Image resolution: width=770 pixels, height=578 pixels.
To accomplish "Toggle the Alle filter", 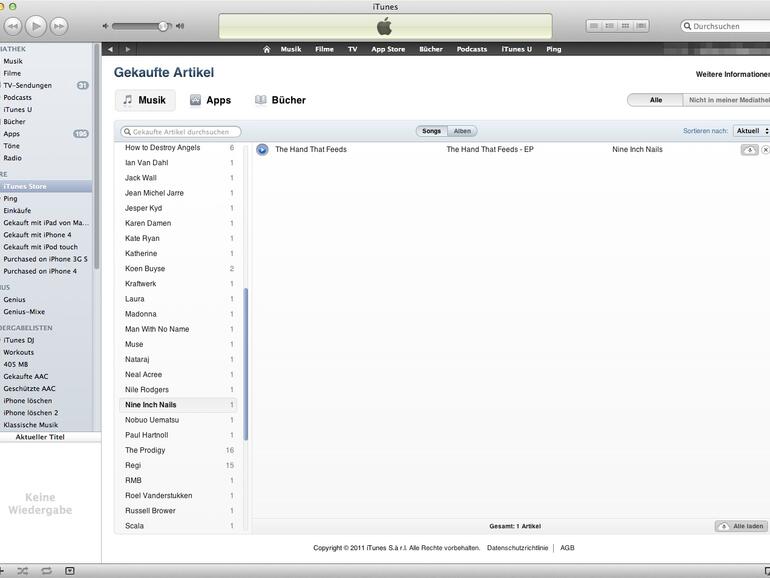I will point(656,100).
